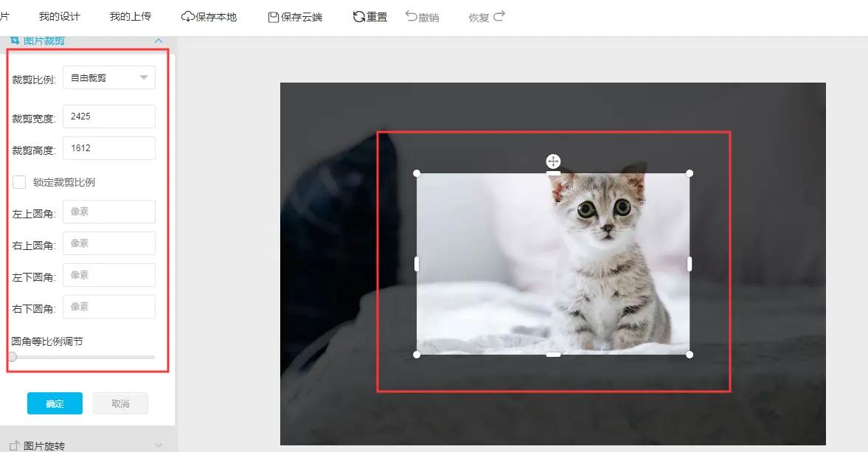Click 保存云端 to save to cloud
This screenshot has height=452, width=868.
click(295, 17)
